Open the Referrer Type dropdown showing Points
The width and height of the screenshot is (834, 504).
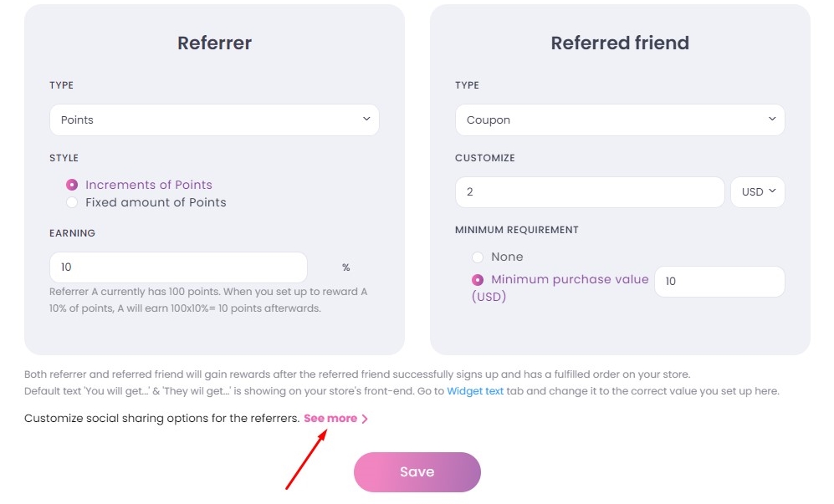click(214, 120)
